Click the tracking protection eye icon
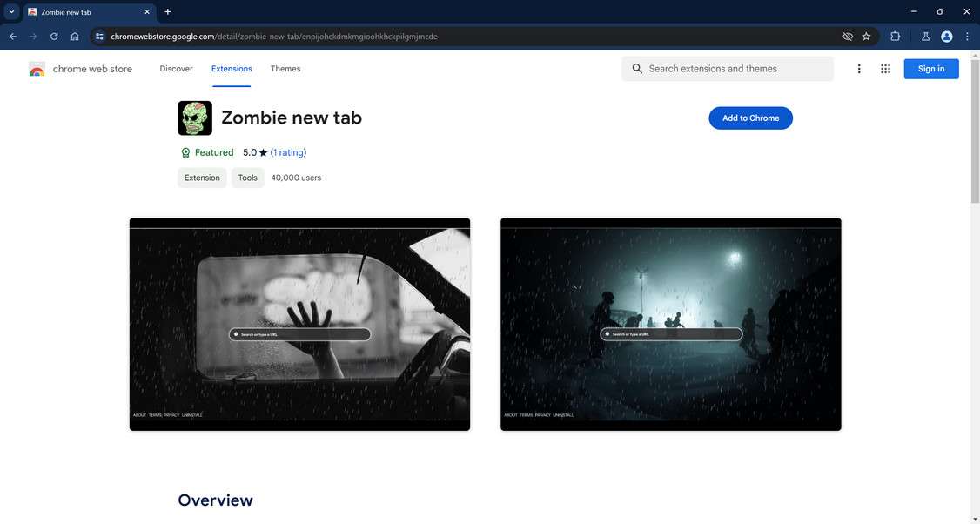 point(846,36)
